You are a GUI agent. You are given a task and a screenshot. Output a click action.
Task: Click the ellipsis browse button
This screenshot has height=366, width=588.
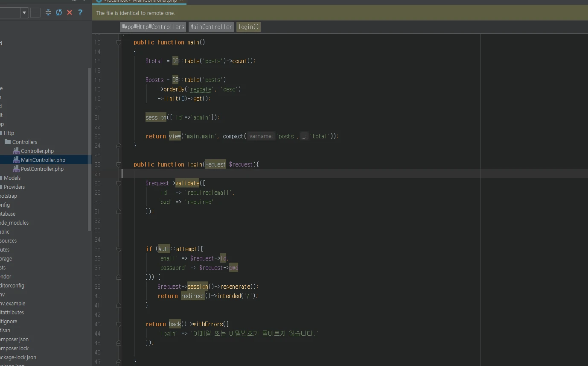pyautogui.click(x=35, y=13)
